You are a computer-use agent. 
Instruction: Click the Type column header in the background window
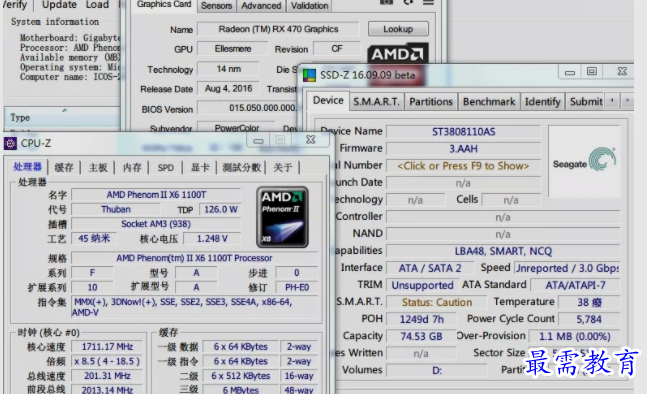pyautogui.click(x=62, y=118)
